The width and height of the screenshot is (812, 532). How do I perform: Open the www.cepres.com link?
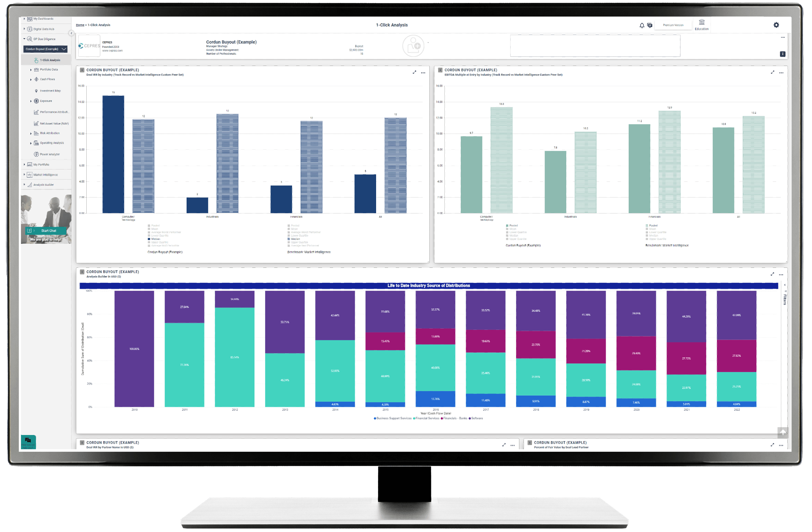pyautogui.click(x=112, y=50)
